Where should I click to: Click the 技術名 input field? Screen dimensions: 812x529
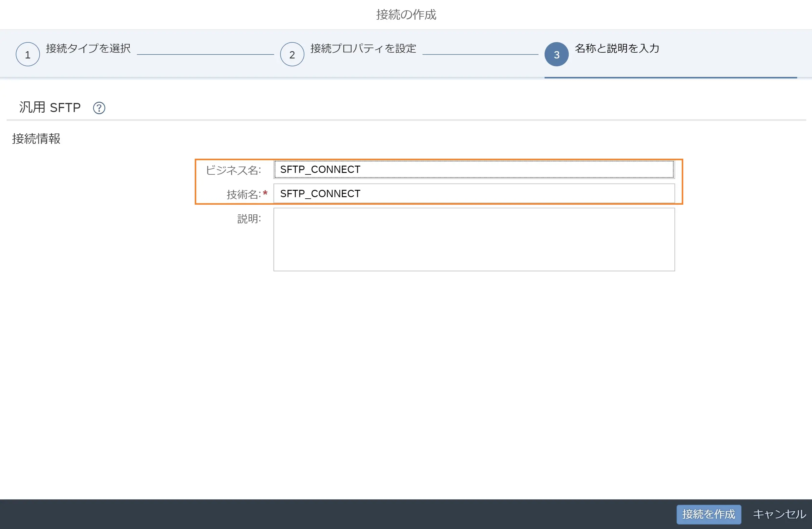point(474,193)
